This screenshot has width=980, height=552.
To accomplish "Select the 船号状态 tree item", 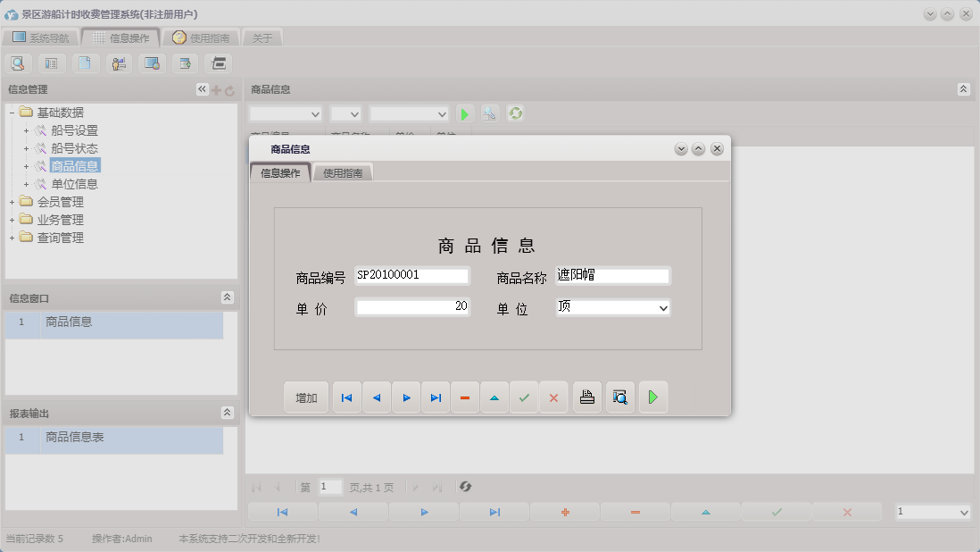I will click(x=75, y=148).
